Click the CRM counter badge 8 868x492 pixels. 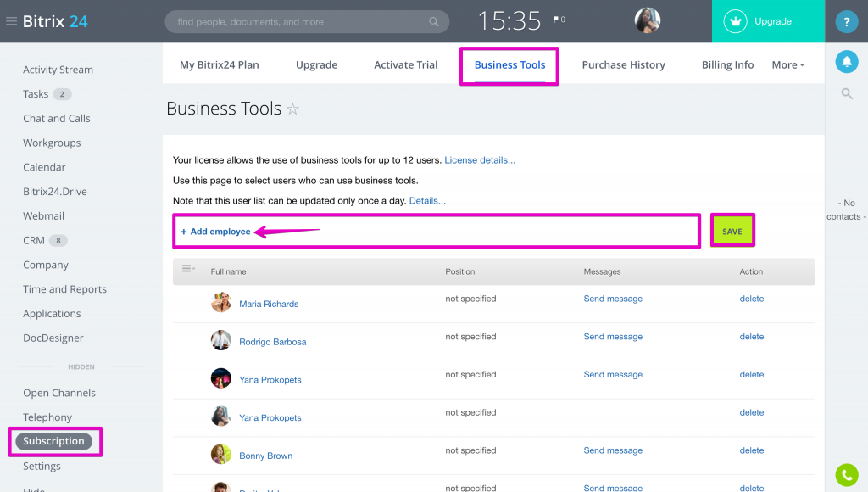pos(58,240)
